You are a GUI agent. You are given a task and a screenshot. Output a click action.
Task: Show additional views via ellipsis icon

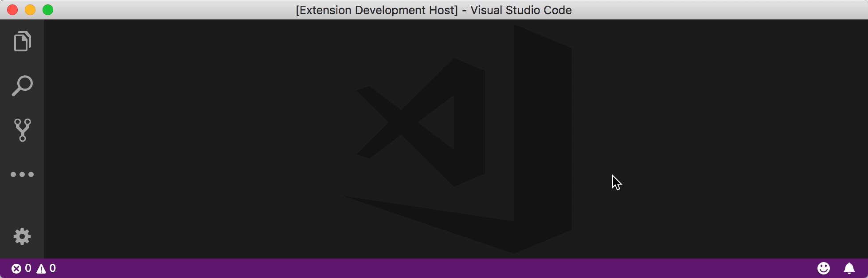(x=22, y=174)
